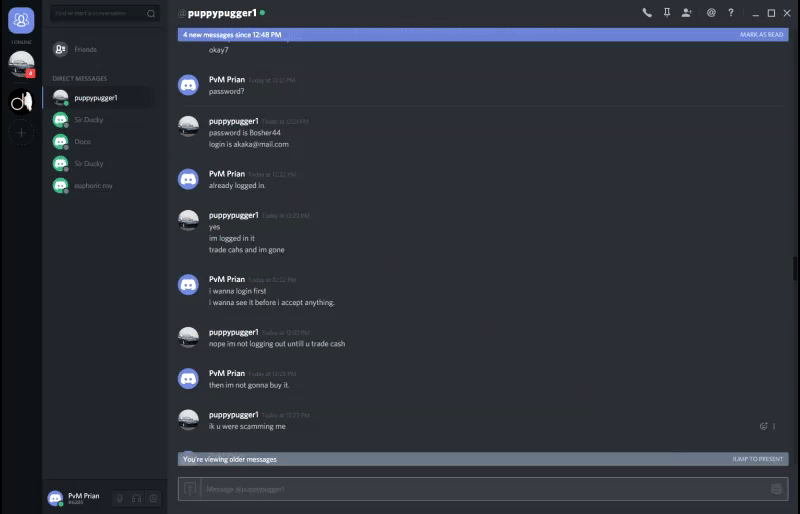The width and height of the screenshot is (800, 514).
Task: Click the upload file button
Action: 190,489
